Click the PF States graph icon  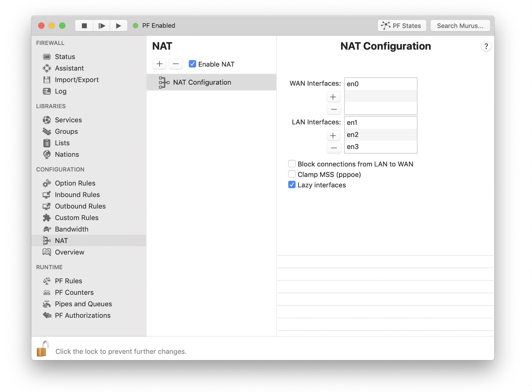tap(385, 25)
